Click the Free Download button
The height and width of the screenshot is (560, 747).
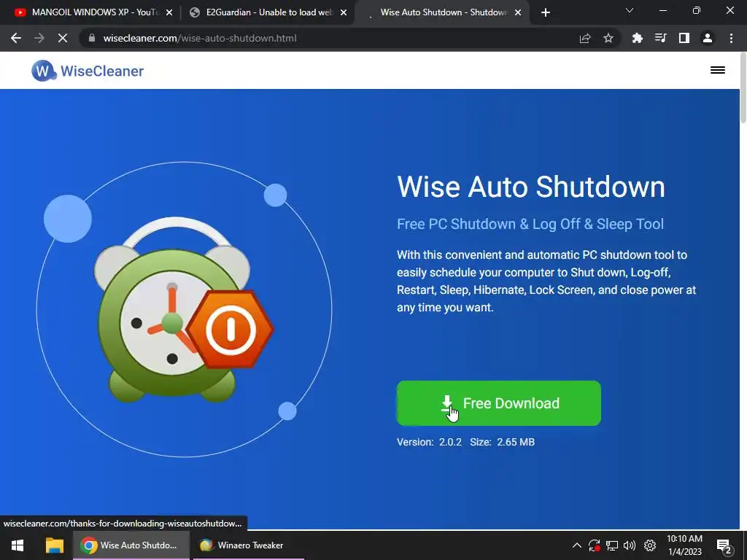point(499,403)
